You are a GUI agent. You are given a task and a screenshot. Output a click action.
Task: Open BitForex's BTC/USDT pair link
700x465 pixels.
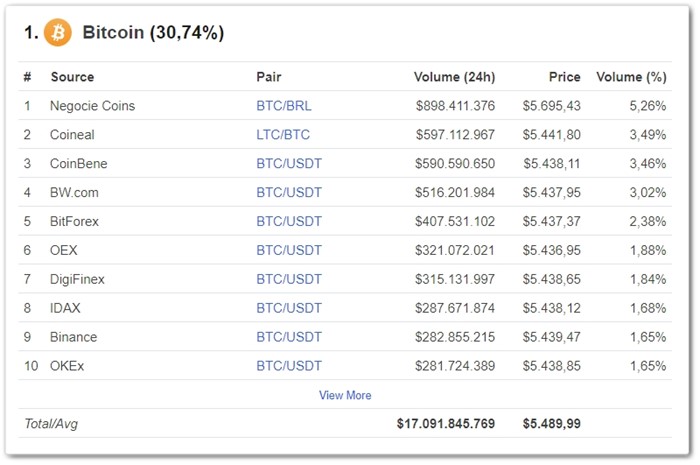coord(289,222)
